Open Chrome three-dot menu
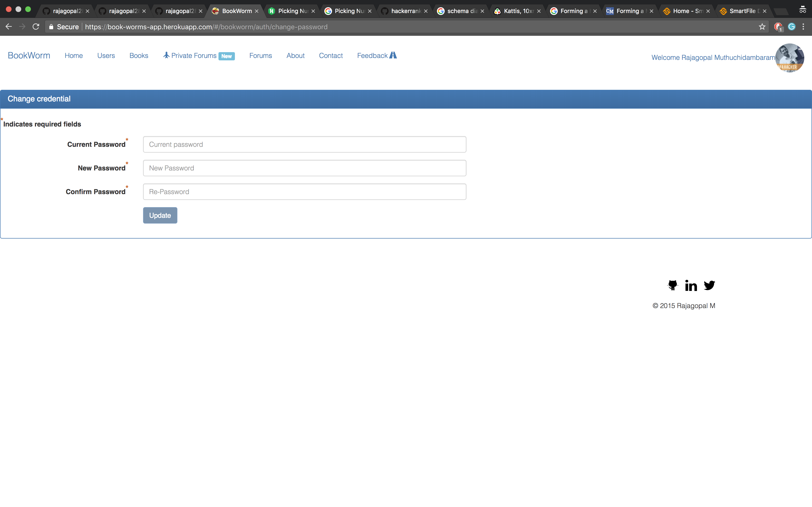The image size is (812, 507). [803, 27]
